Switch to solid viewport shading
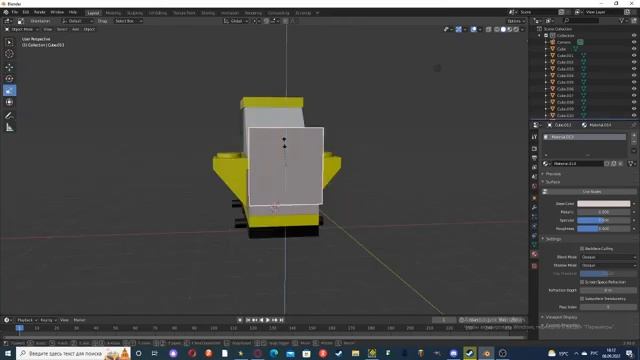This screenshot has width=640, height=360. click(x=503, y=29)
